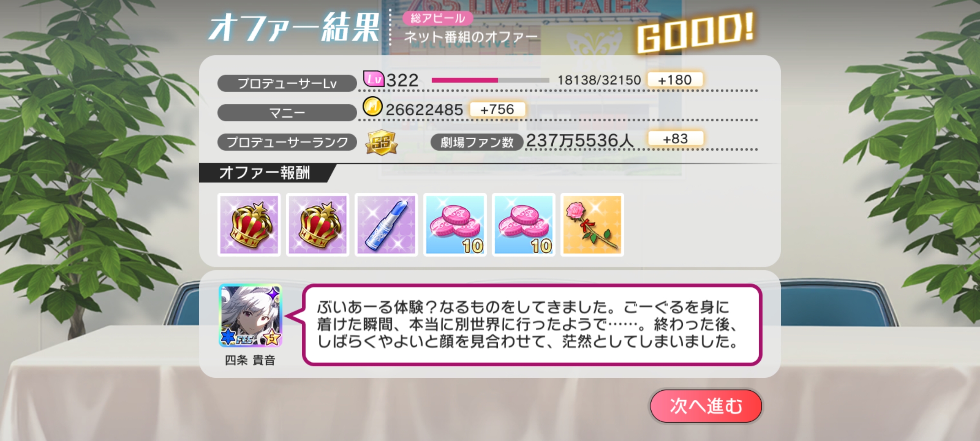Tap the オファー報酬 section header

tap(265, 173)
